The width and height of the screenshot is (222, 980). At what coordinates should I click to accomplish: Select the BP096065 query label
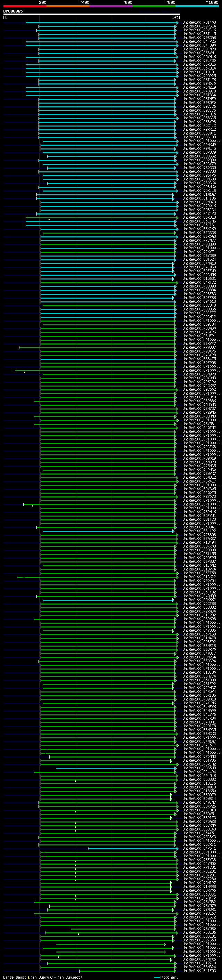point(13,11)
